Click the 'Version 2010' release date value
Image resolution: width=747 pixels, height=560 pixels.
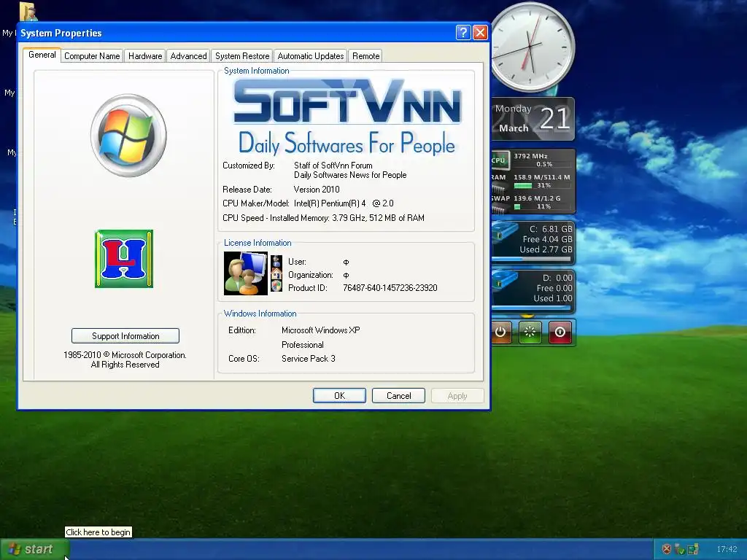(317, 190)
